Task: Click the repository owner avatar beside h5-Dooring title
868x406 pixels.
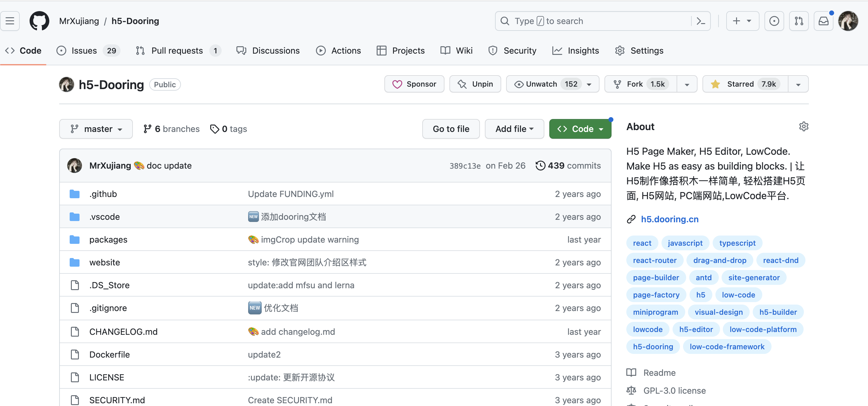Action: 66,84
